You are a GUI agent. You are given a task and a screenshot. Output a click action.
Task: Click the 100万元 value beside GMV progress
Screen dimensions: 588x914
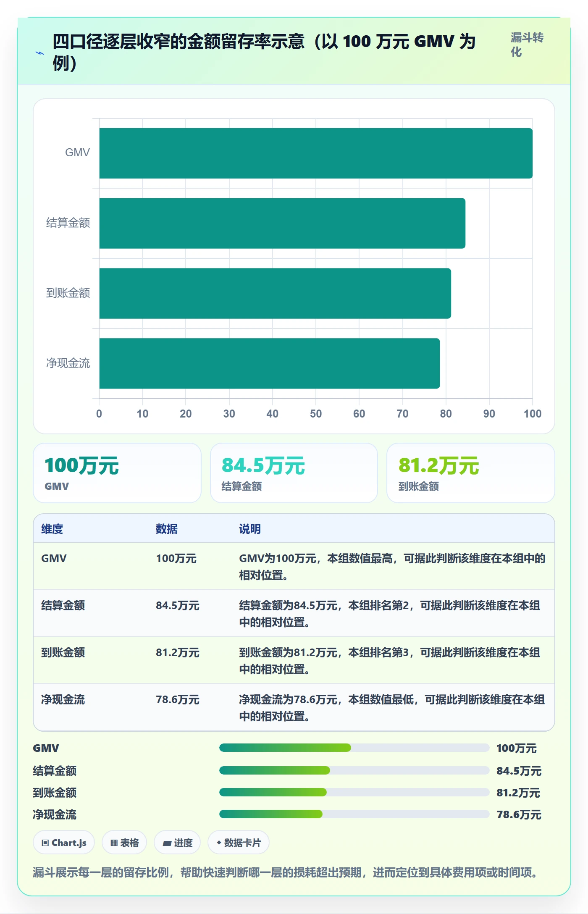pyautogui.click(x=517, y=748)
